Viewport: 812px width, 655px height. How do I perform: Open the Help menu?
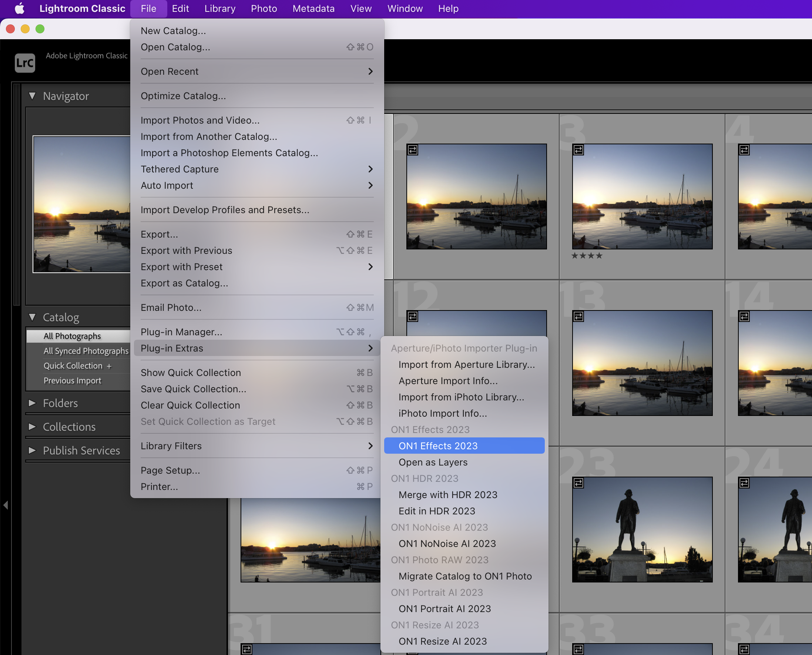pyautogui.click(x=448, y=9)
